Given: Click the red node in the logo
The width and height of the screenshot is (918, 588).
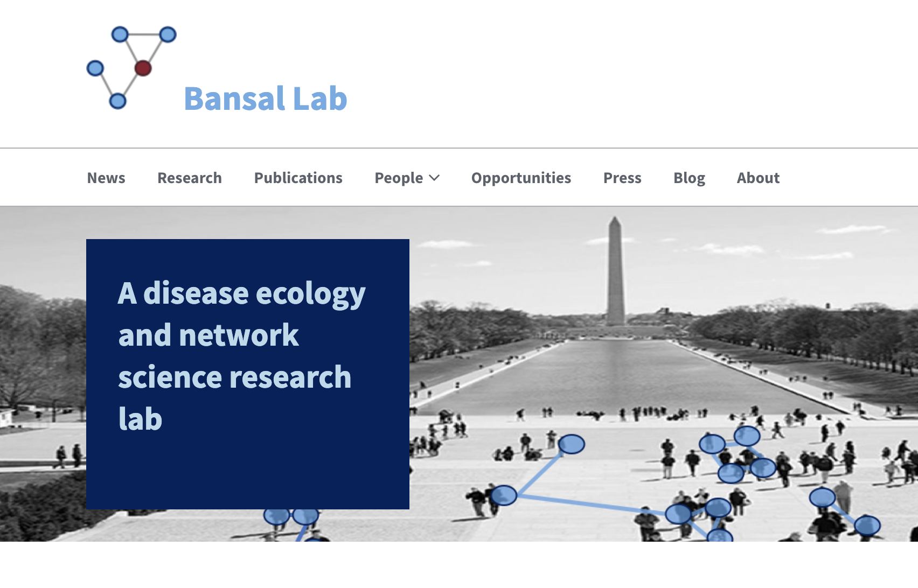Looking at the screenshot, I should pyautogui.click(x=143, y=68).
